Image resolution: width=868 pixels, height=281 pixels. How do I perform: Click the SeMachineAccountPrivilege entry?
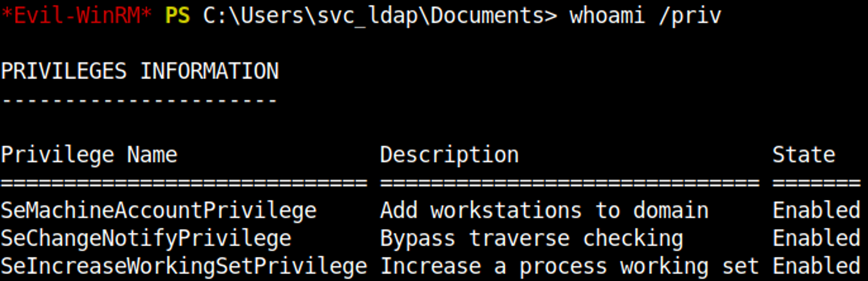coord(159,211)
